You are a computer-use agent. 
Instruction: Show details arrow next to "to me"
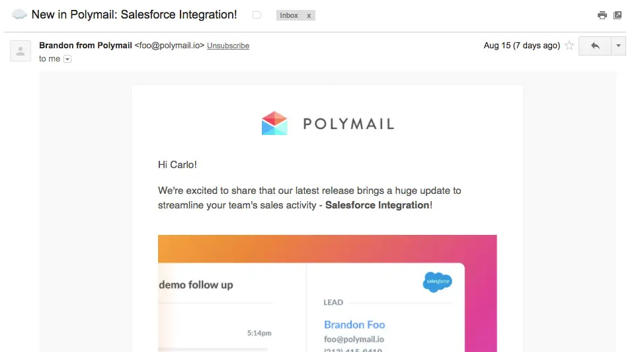(x=67, y=59)
